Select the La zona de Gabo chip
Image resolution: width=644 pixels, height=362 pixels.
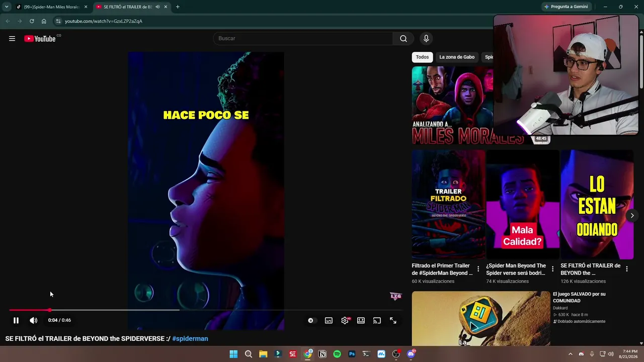click(x=457, y=57)
